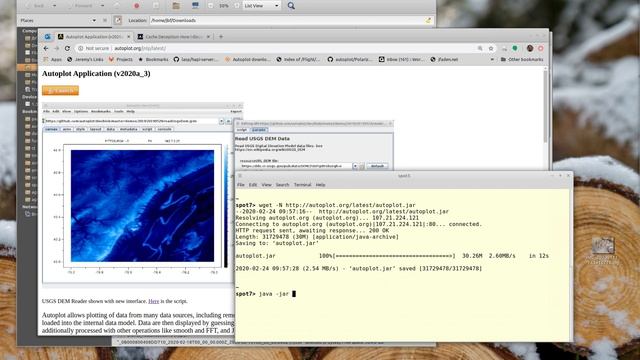Open the terminal Help menu
Screen dimensions: 640x360
click(x=320, y=185)
